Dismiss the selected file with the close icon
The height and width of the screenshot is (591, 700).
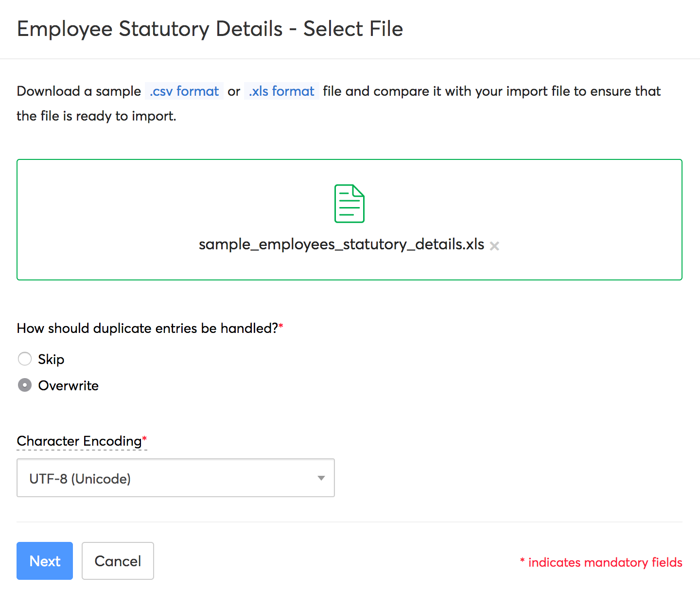[x=494, y=246]
